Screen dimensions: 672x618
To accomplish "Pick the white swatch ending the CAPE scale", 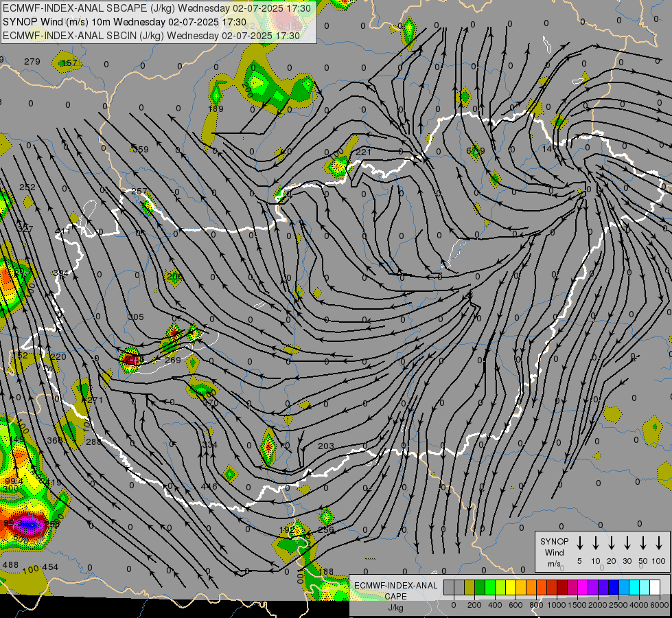I will click(655, 588).
